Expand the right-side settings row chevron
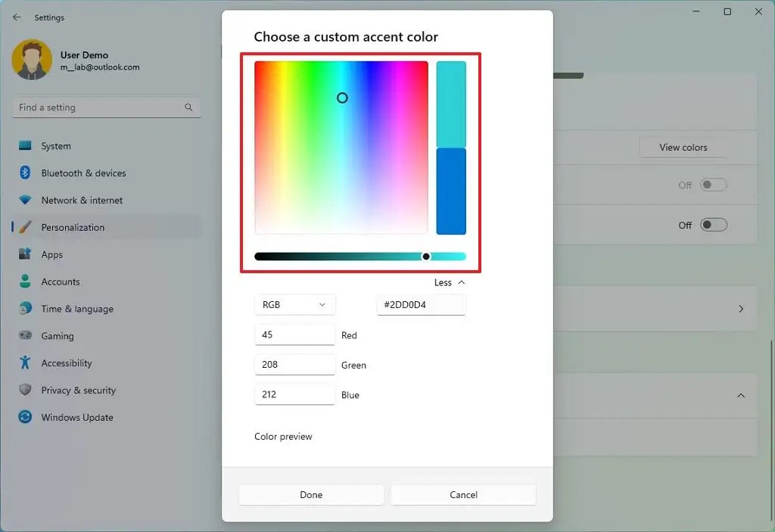 (x=741, y=309)
